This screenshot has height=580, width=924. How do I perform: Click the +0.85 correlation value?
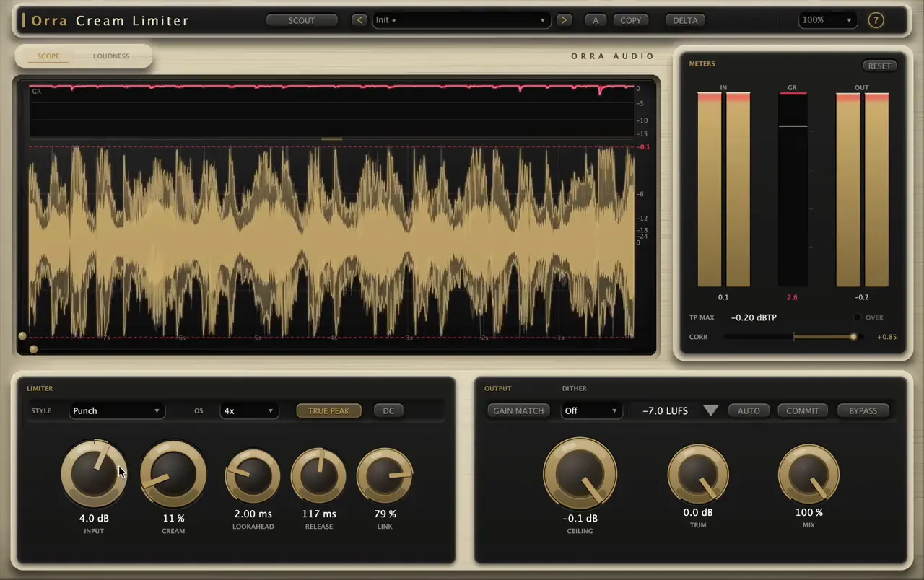click(x=887, y=337)
